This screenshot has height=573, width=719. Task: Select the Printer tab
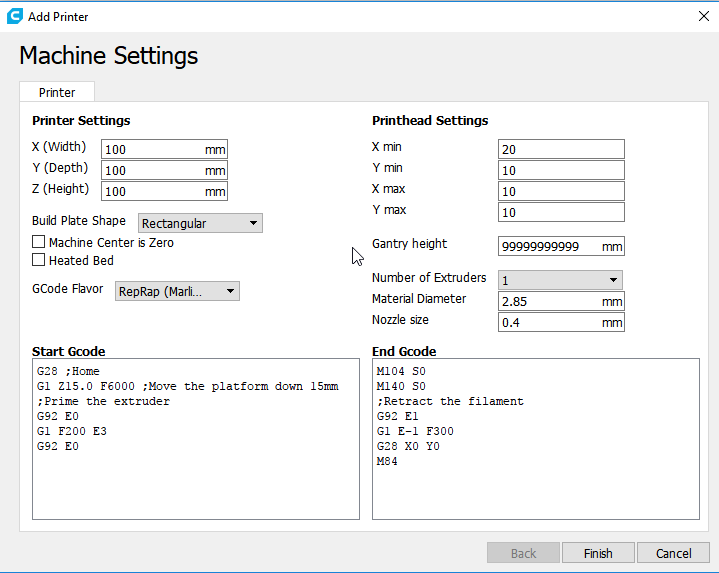click(x=57, y=92)
